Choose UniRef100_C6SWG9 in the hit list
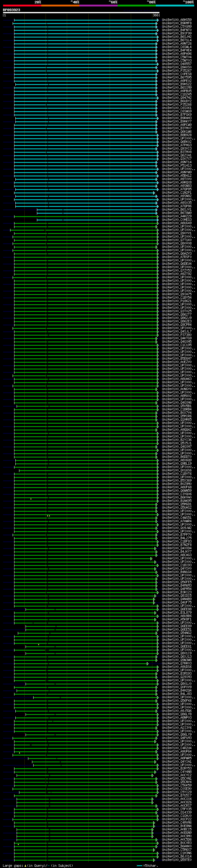 tap(177, 111)
